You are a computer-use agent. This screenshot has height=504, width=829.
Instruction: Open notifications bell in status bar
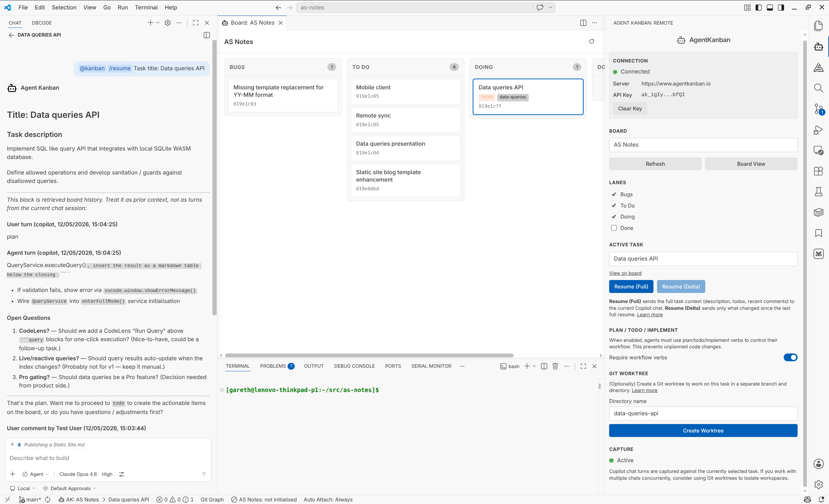pos(821,499)
